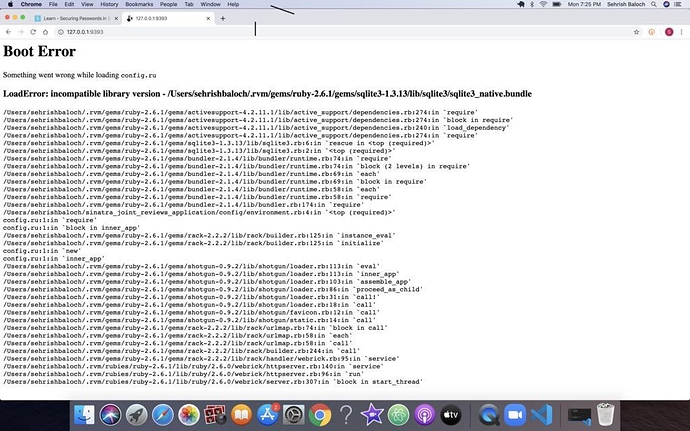Open the Trash in dock
The width and height of the screenshot is (690, 431).
tap(606, 415)
